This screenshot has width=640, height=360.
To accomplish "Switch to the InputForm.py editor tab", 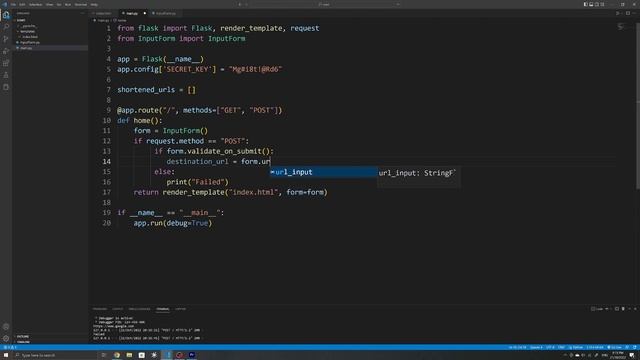I will [165, 13].
